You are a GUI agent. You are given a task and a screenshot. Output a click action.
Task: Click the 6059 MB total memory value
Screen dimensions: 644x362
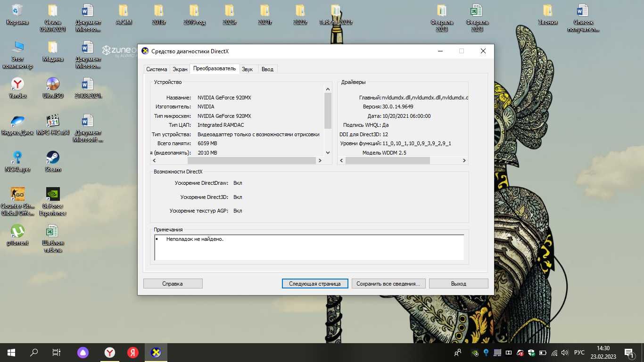[207, 143]
